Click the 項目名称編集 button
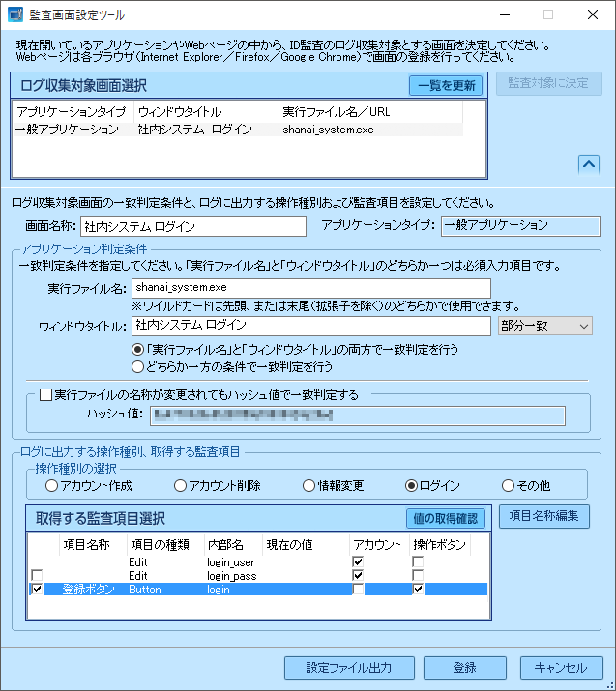 [x=544, y=516]
